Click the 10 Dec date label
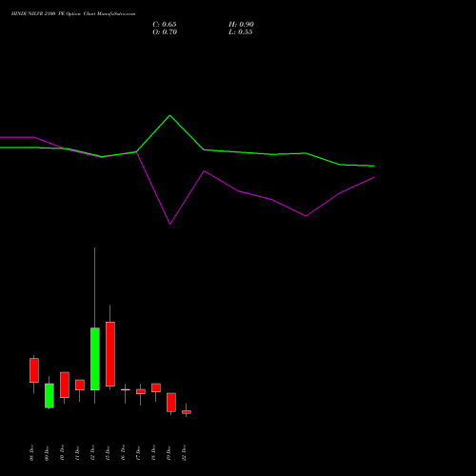The image size is (476, 476). point(62,453)
